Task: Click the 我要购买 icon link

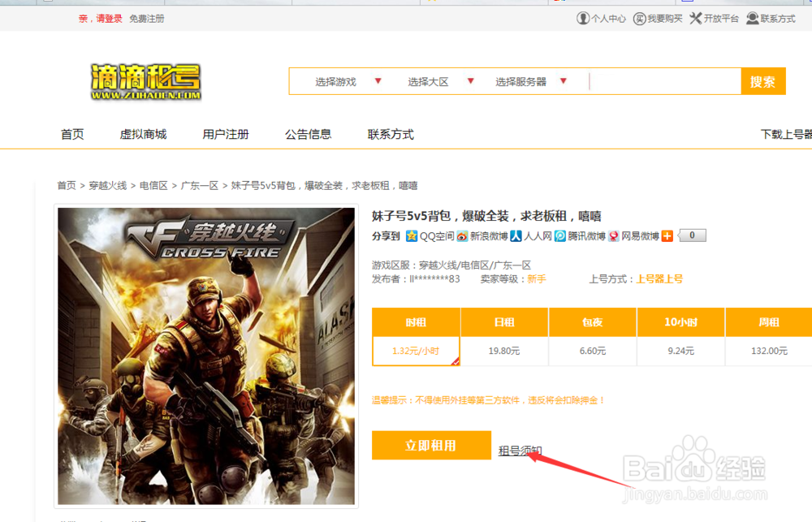Action: tap(658, 19)
